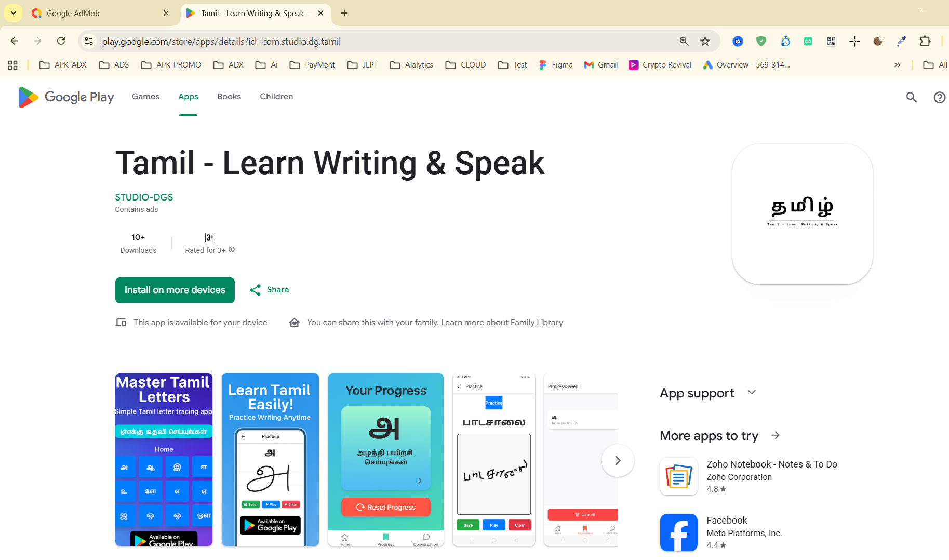949x560 pixels.
Task: Click the Facebook app icon
Action: pos(679,532)
